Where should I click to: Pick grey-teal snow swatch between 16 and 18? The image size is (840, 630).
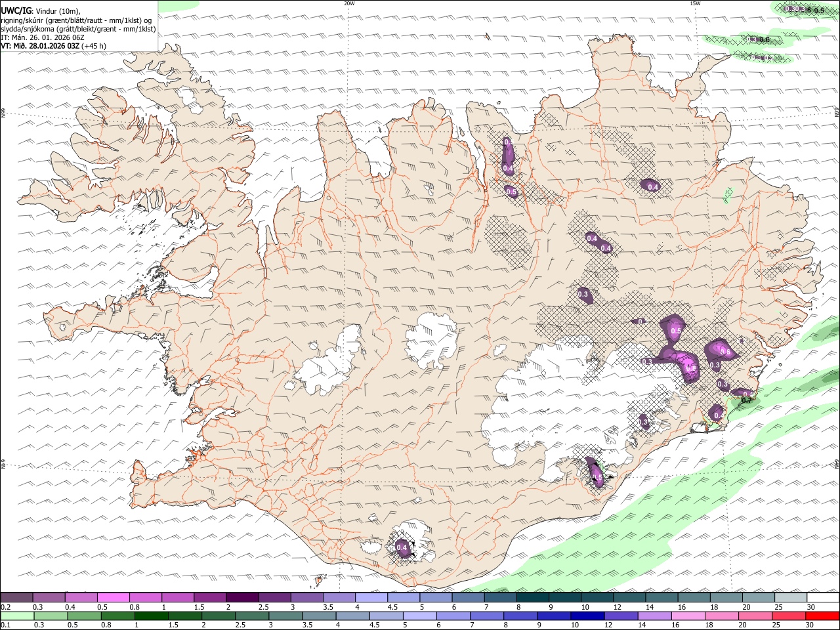pos(694,597)
